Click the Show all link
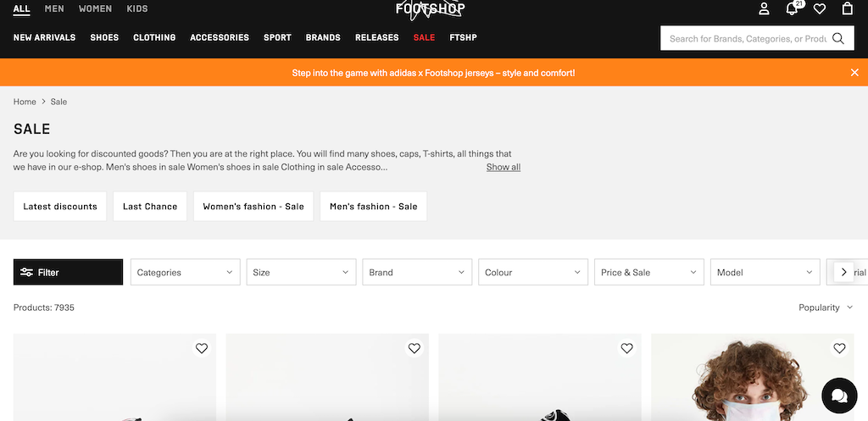This screenshot has width=868, height=421. pyautogui.click(x=504, y=167)
